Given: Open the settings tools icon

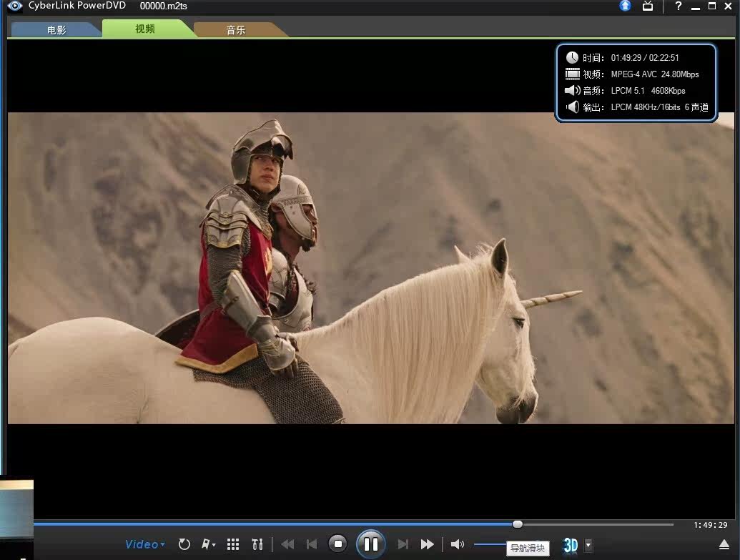Looking at the screenshot, I should pyautogui.click(x=257, y=544).
